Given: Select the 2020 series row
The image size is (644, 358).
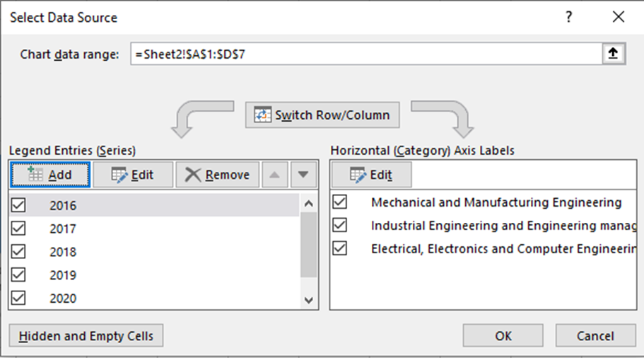Looking at the screenshot, I should point(154,298).
